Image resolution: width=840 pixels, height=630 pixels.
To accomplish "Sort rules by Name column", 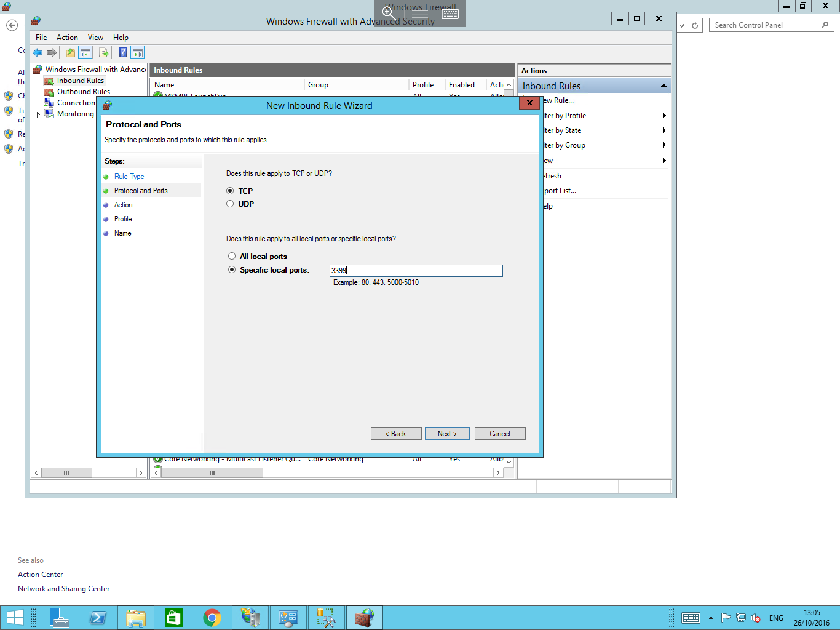I will tap(228, 84).
